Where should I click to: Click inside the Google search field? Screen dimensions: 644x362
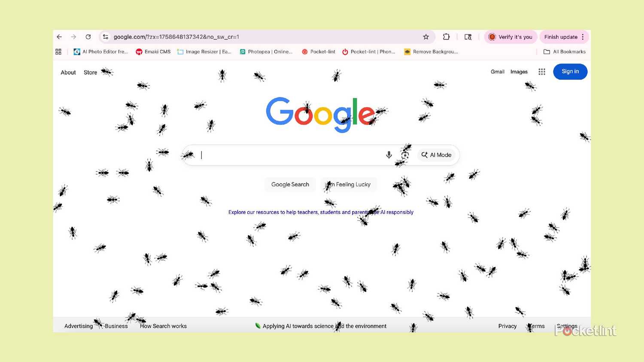tap(292, 155)
